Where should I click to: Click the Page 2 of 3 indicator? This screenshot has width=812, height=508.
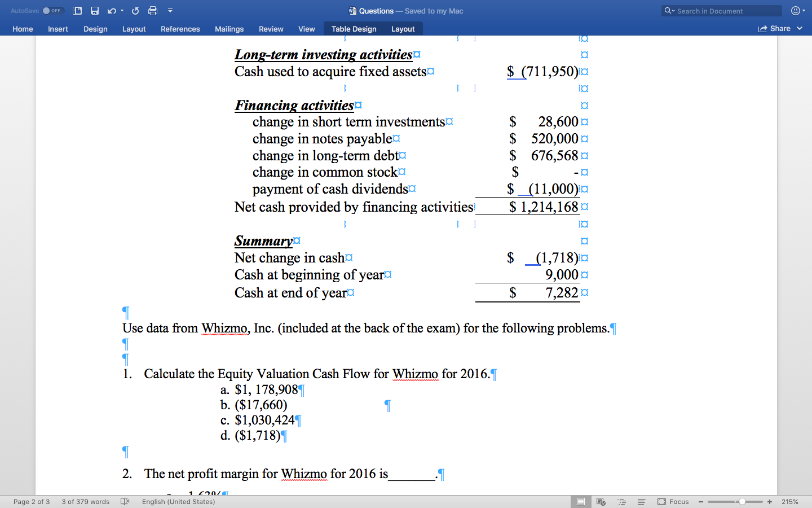point(32,501)
